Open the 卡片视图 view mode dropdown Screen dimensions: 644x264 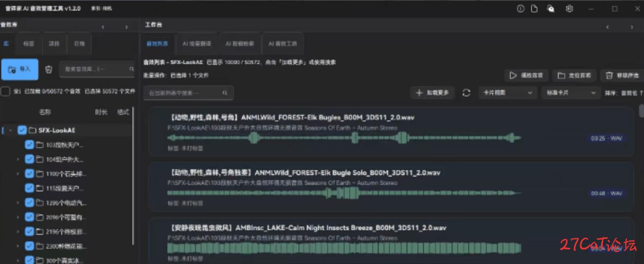507,93
